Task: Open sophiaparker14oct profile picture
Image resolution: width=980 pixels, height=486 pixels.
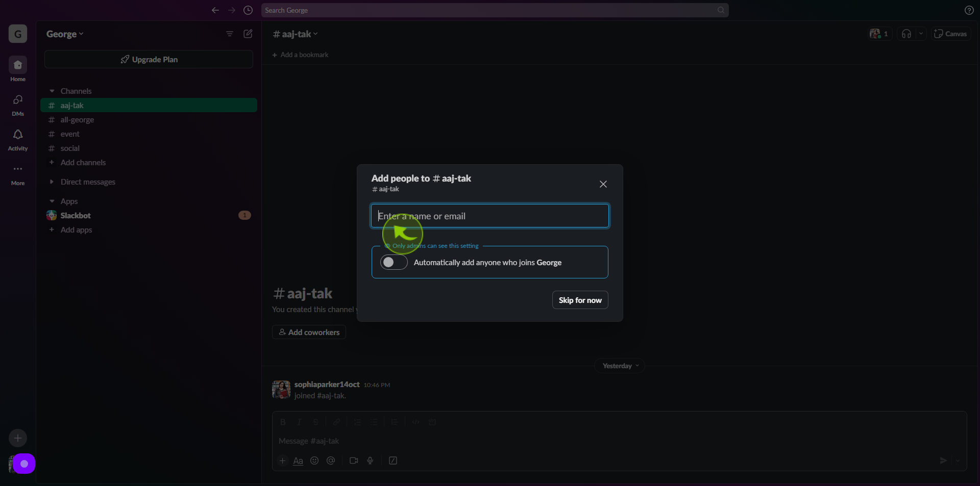Action: coord(281,390)
